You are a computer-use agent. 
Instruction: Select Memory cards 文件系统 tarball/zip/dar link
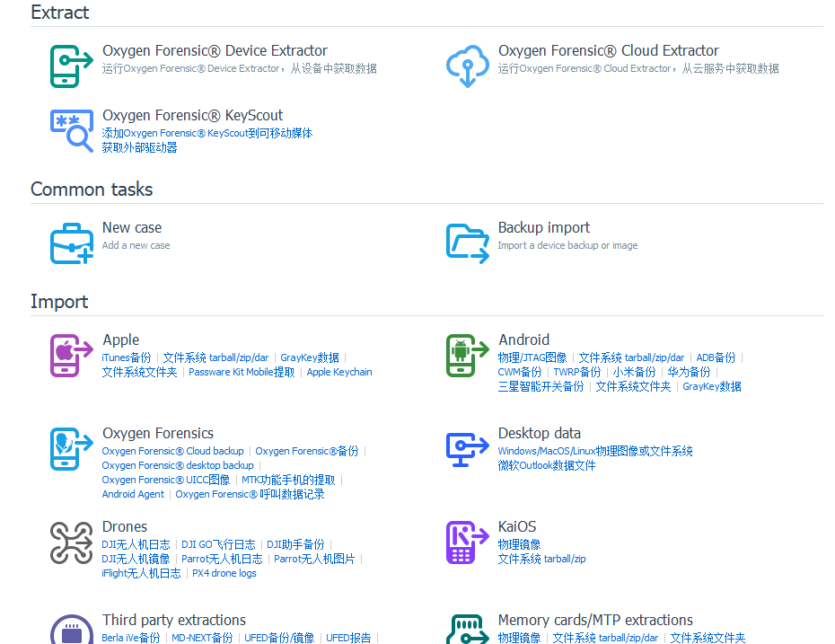tap(605, 638)
